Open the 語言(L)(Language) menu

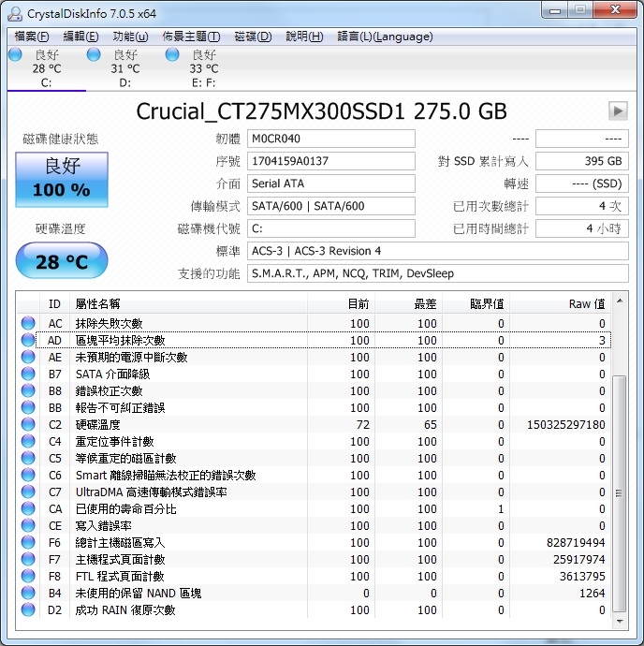click(x=386, y=37)
